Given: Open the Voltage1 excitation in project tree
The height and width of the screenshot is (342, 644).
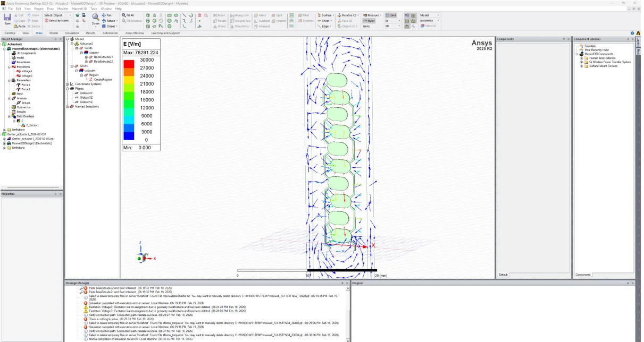Looking at the screenshot, I should [x=27, y=71].
